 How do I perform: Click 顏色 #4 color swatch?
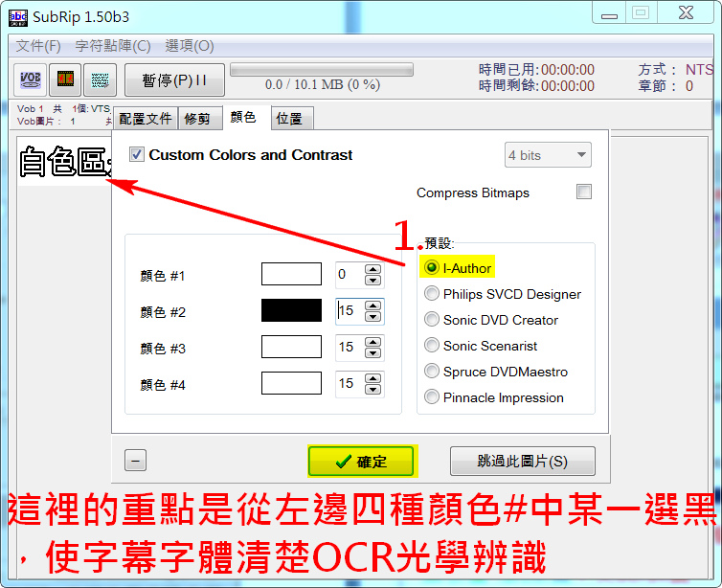click(x=291, y=383)
